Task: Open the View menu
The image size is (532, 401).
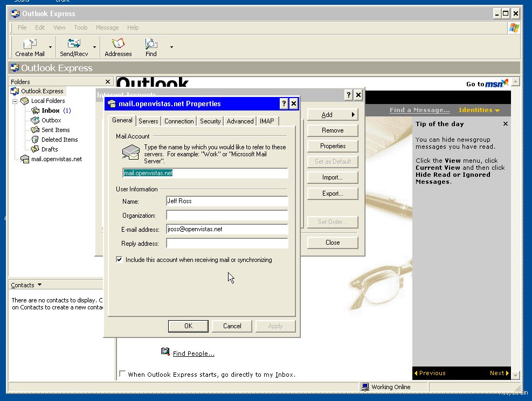Action: (x=59, y=27)
